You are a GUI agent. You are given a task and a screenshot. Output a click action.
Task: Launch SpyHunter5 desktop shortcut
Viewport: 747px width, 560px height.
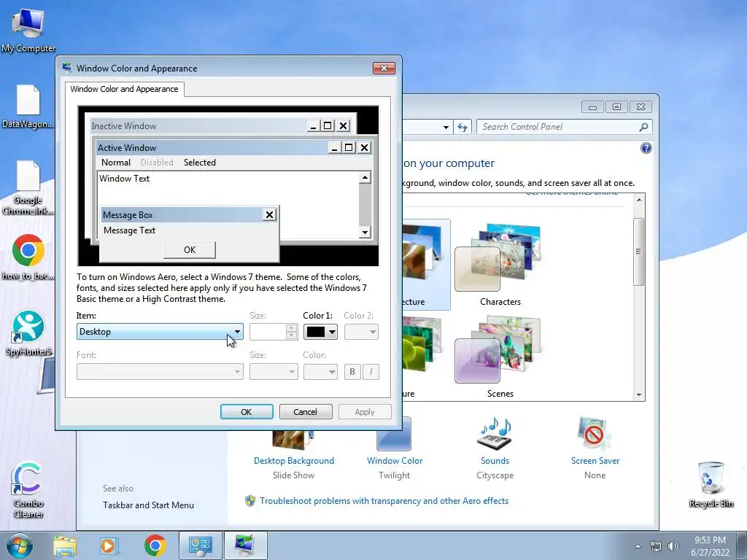[x=28, y=332]
